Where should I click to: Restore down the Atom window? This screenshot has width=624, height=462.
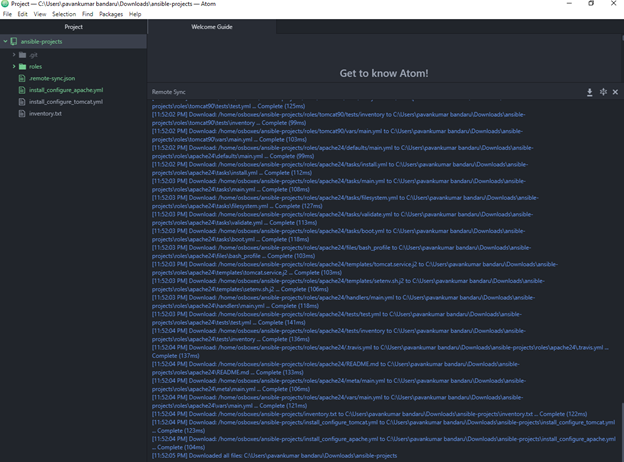pos(591,4)
